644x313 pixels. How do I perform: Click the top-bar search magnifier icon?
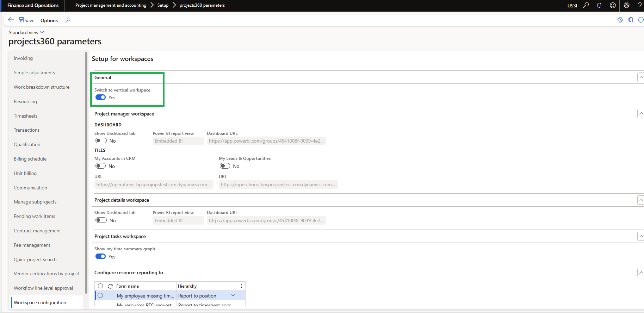point(586,5)
